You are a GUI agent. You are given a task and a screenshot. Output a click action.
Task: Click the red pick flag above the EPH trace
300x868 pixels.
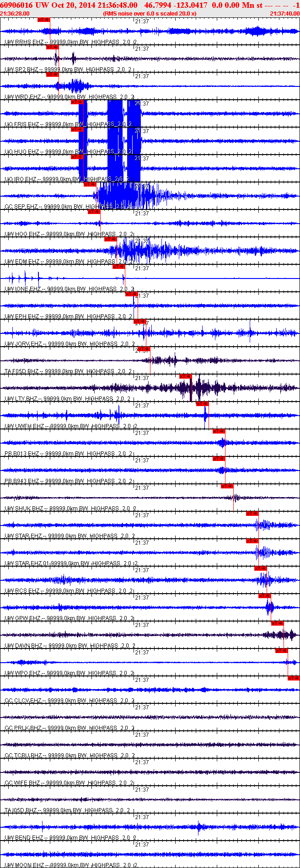coord(131,294)
